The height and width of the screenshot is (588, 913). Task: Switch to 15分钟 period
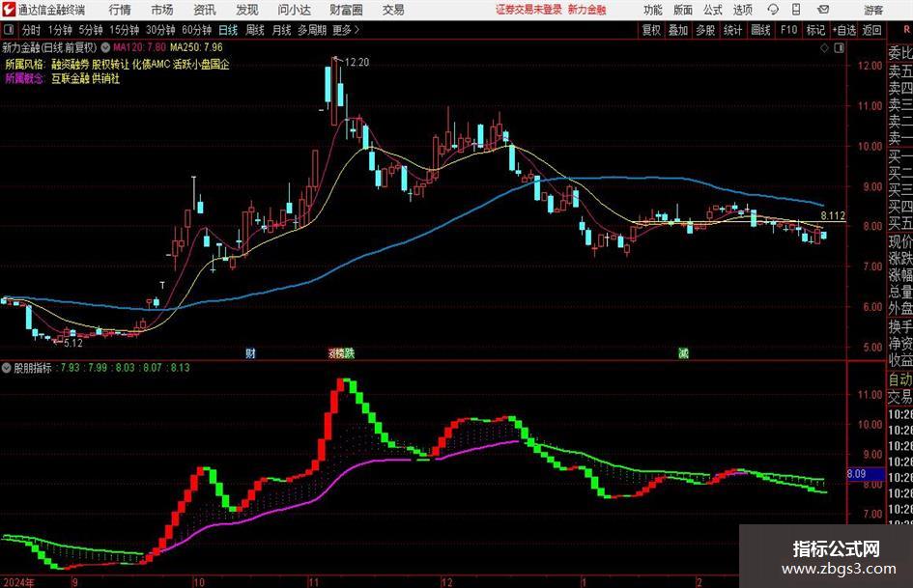125,30
